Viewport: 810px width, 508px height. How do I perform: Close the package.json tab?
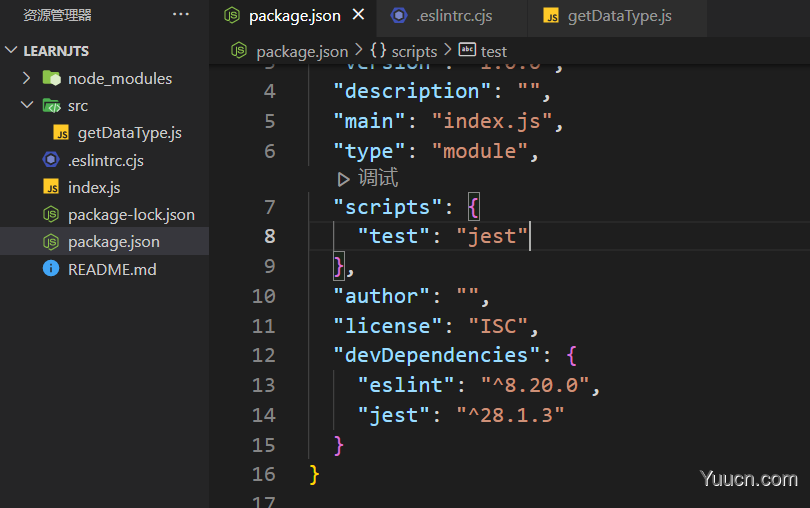coord(358,14)
